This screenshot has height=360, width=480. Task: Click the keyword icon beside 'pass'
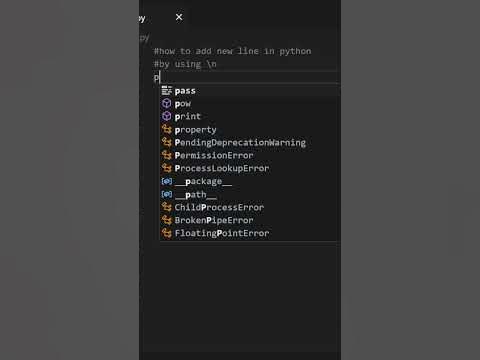pos(167,90)
